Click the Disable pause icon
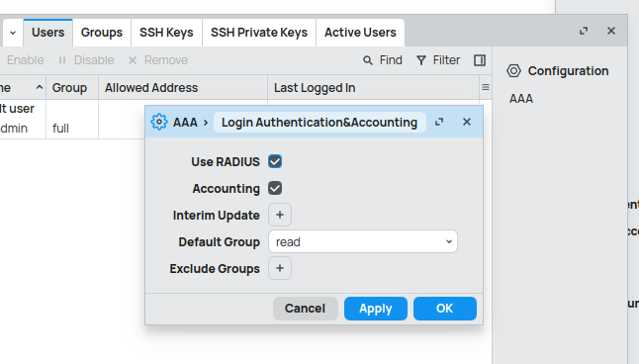Screen dimensions: 639x364 [x=62, y=60]
